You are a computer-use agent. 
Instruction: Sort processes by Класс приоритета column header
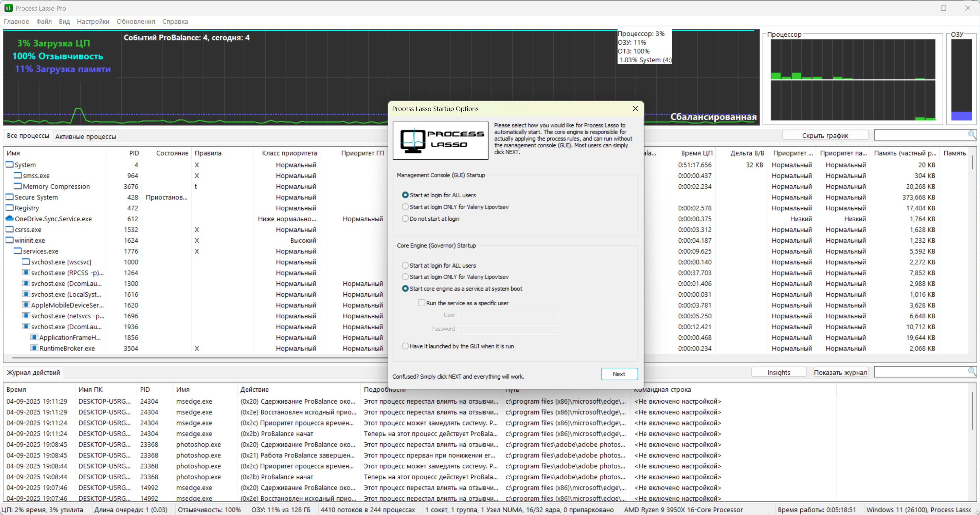pyautogui.click(x=289, y=153)
